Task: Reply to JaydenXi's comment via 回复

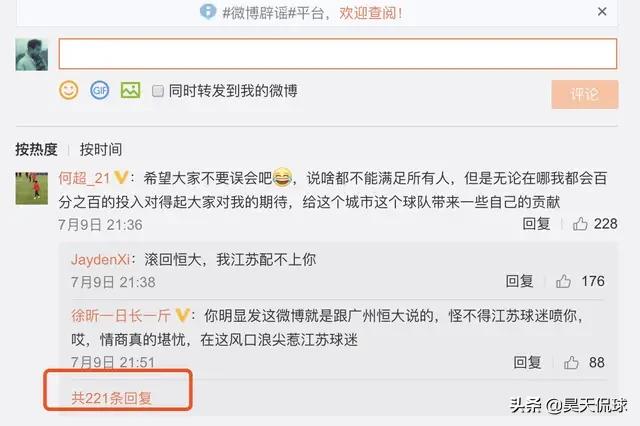Action: point(519,281)
